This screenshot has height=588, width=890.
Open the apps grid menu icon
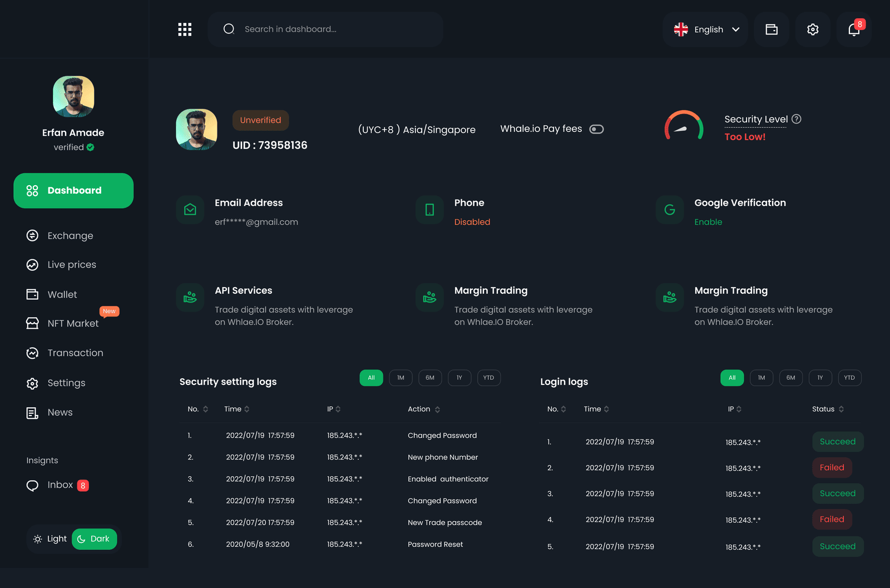tap(185, 29)
